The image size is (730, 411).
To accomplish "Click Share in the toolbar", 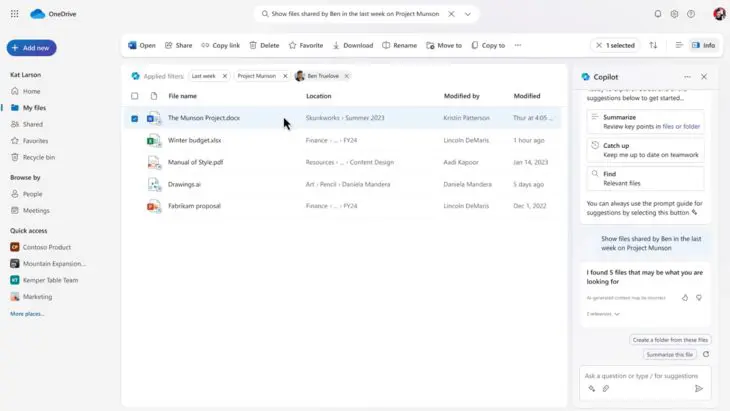I will (178, 45).
